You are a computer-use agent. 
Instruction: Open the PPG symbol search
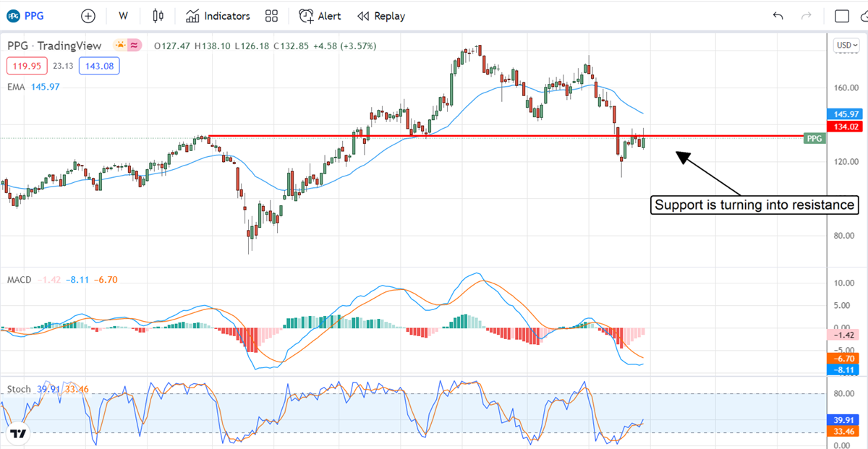point(26,16)
